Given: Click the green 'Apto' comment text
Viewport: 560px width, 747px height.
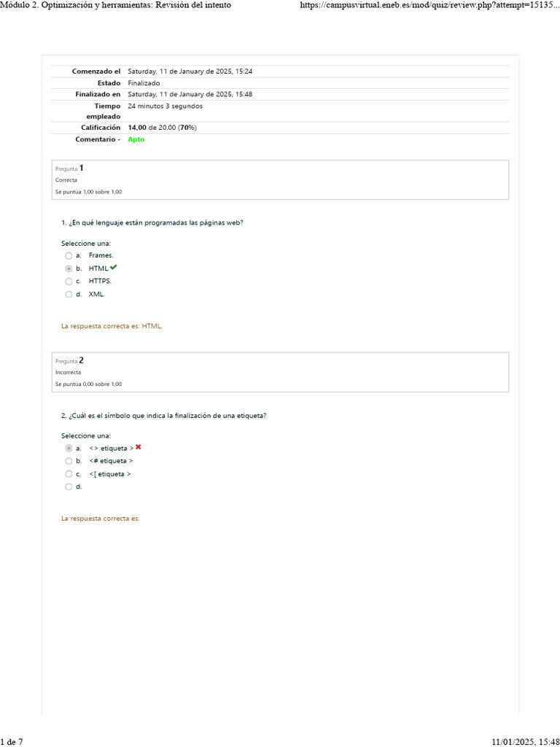Looking at the screenshot, I should point(136,139).
